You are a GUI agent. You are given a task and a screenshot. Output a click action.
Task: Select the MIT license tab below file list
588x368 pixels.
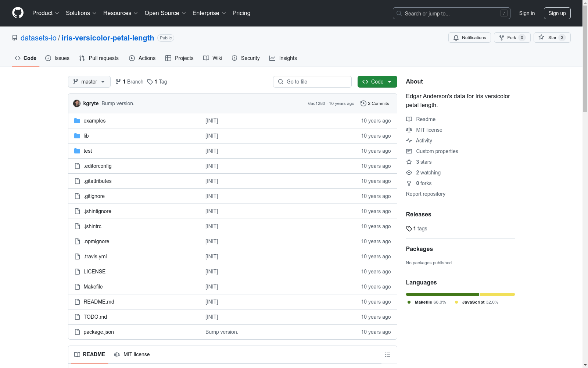click(132, 354)
